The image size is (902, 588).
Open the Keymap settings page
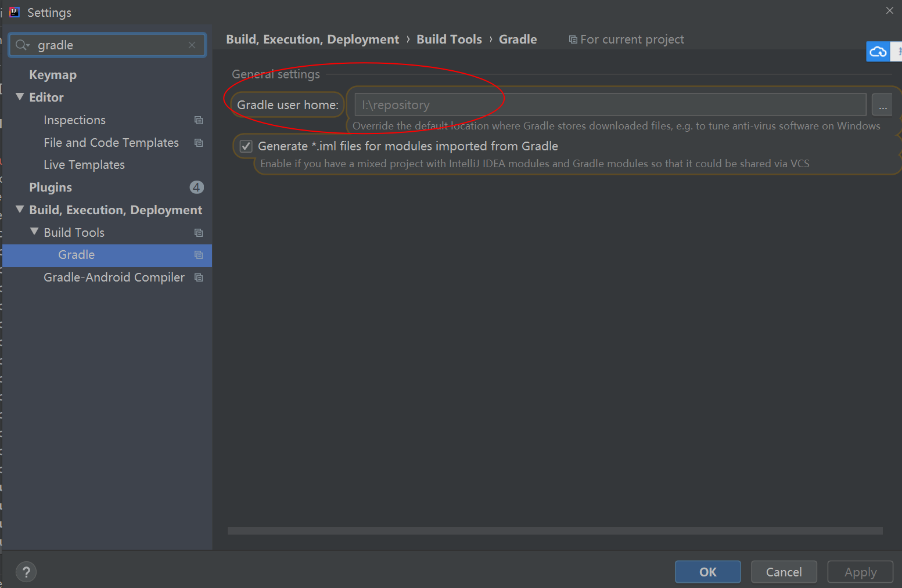pyautogui.click(x=53, y=75)
